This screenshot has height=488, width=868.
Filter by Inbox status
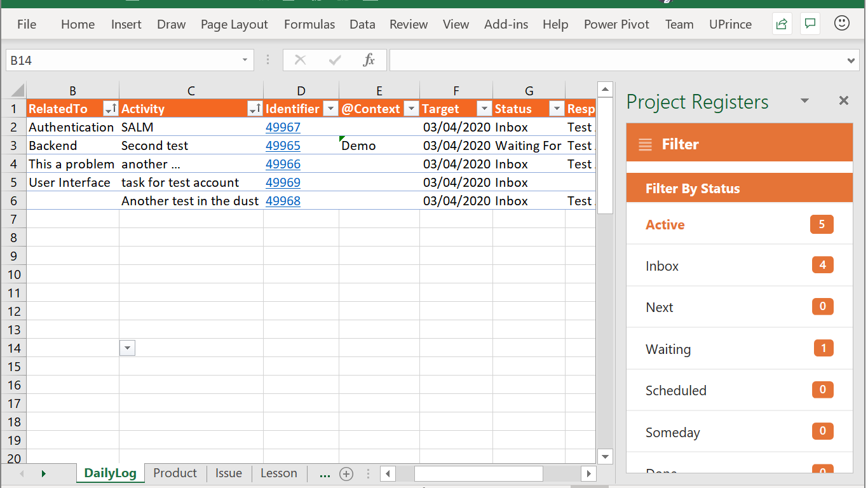740,266
